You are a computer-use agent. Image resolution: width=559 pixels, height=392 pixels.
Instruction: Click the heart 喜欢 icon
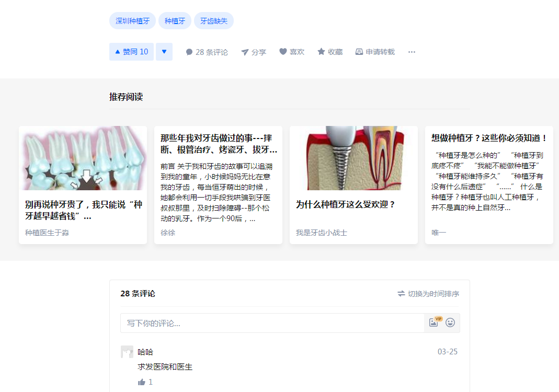[x=283, y=52]
